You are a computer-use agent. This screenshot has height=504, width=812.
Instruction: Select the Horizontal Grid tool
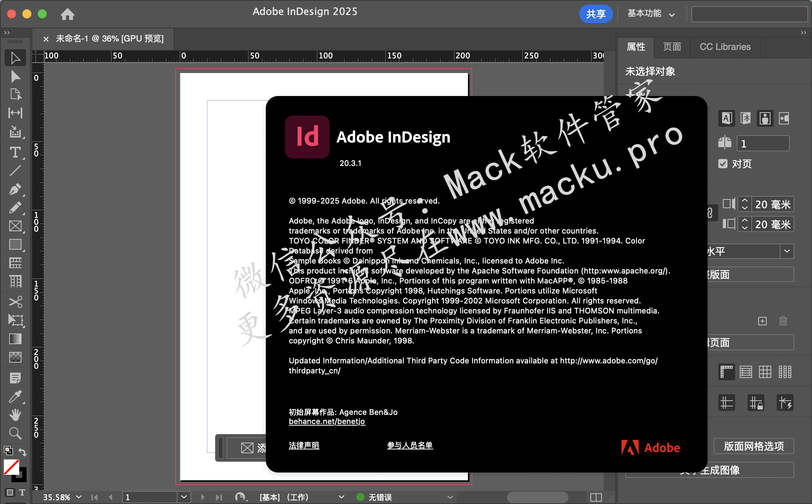tap(15, 263)
